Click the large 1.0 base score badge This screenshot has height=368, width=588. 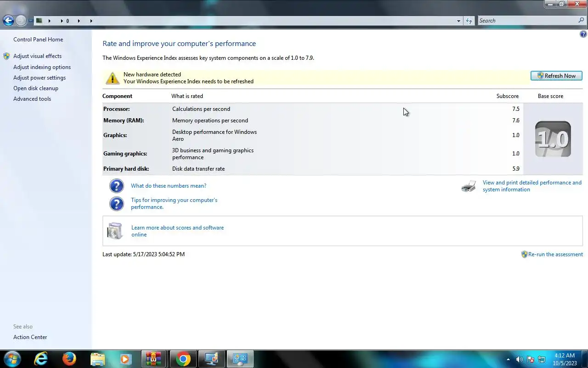coord(553,139)
